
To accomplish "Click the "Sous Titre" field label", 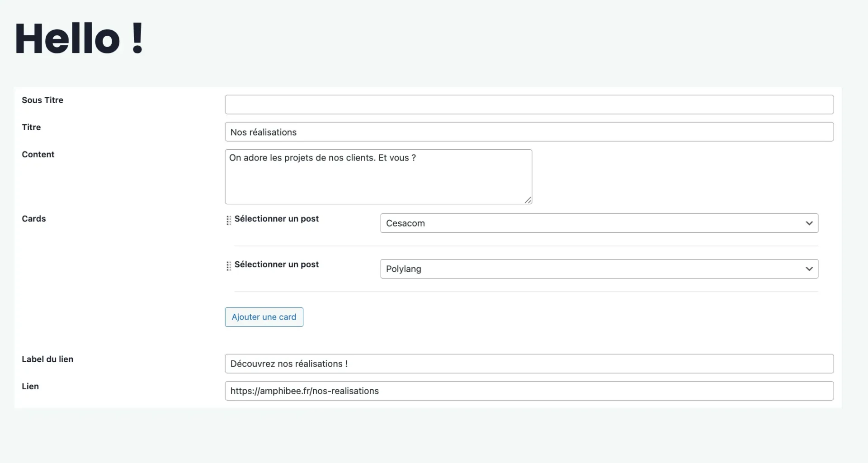I will pos(42,100).
